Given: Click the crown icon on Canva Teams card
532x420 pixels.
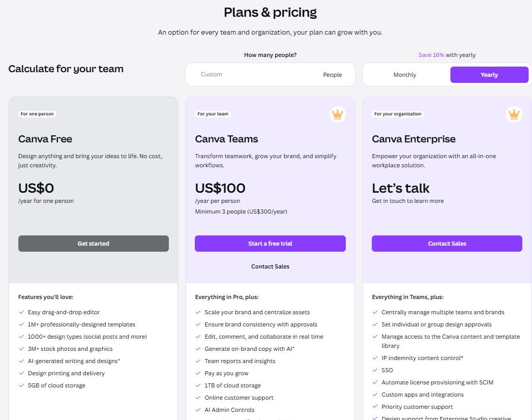Looking at the screenshot, I should (337, 114).
